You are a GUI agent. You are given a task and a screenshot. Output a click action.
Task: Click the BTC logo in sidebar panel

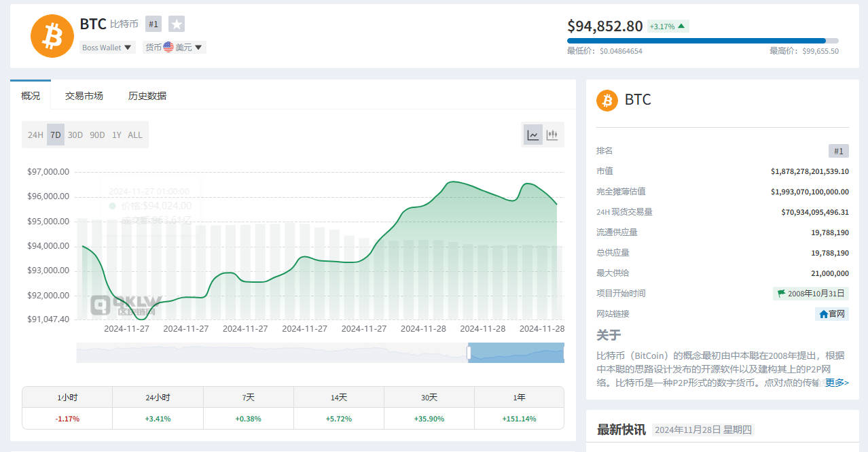607,100
